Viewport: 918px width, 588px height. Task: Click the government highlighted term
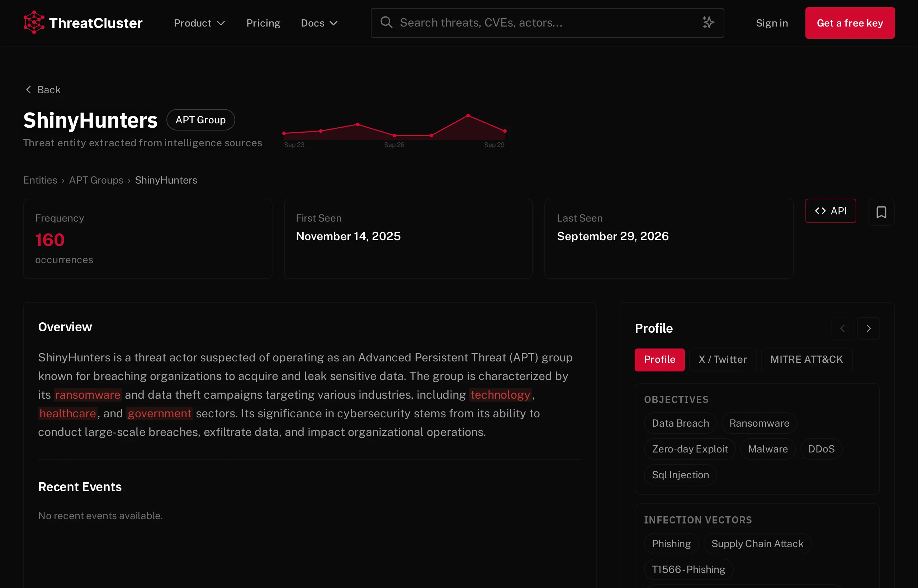coord(160,413)
